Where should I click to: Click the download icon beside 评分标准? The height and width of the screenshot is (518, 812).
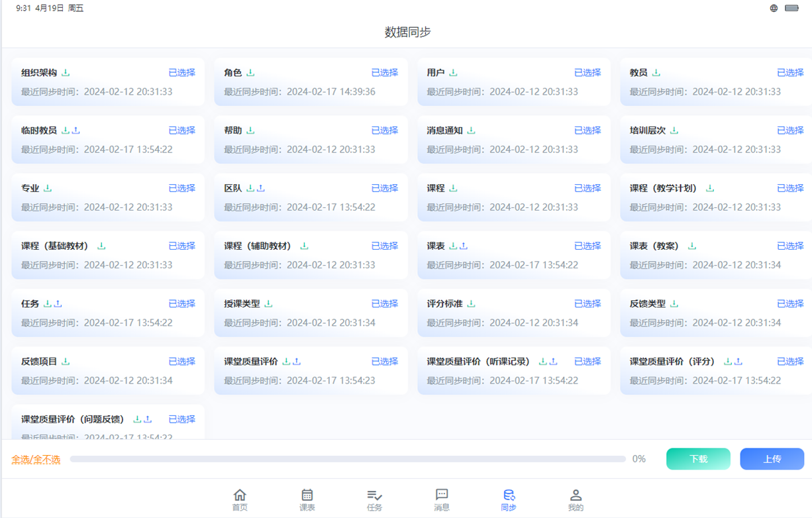click(x=471, y=303)
